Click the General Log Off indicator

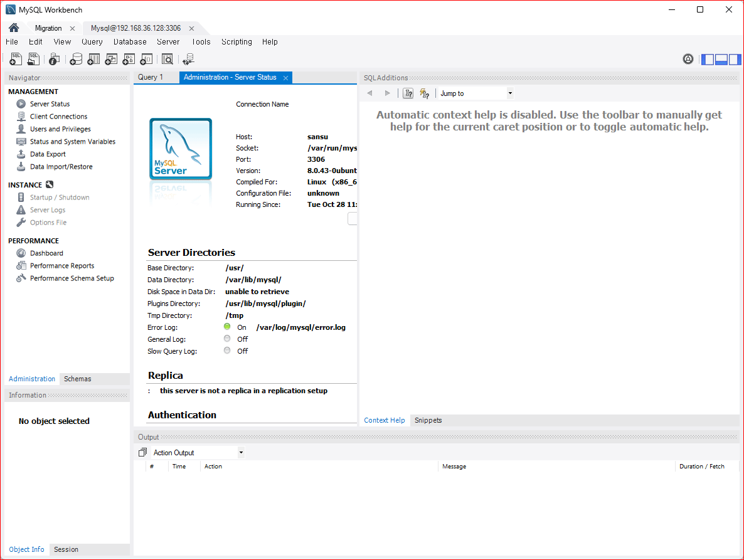[x=227, y=339]
